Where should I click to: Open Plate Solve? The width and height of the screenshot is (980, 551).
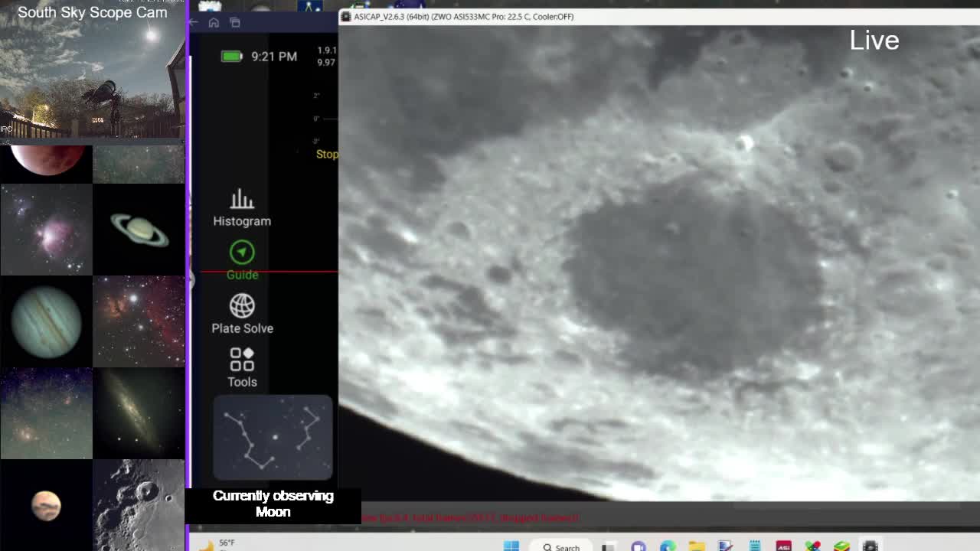[242, 315]
